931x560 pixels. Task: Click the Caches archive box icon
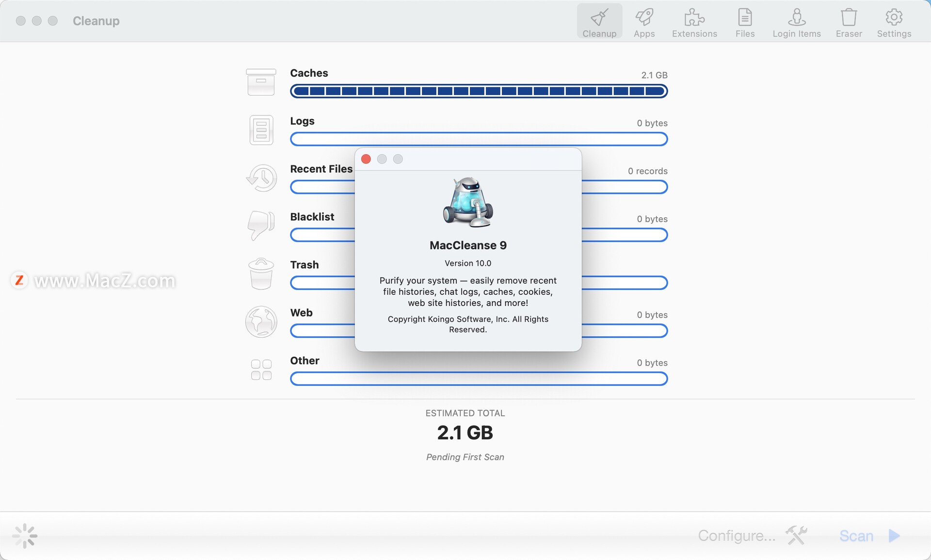pyautogui.click(x=261, y=82)
